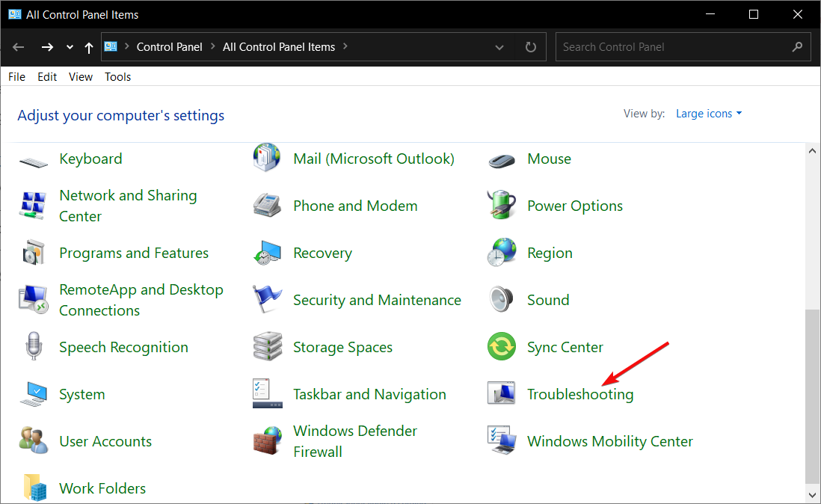Click the Keyboard icon

pyautogui.click(x=34, y=163)
